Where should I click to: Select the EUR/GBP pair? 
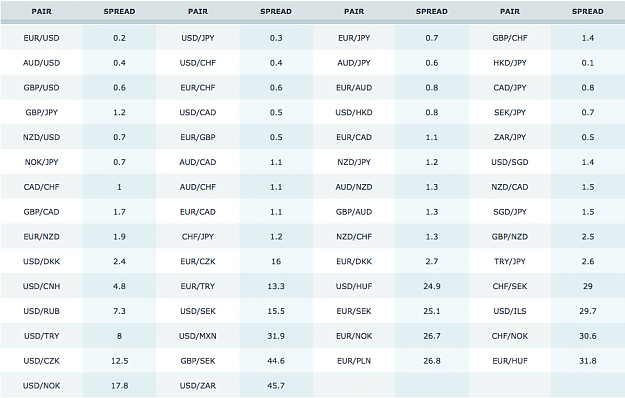(x=198, y=137)
